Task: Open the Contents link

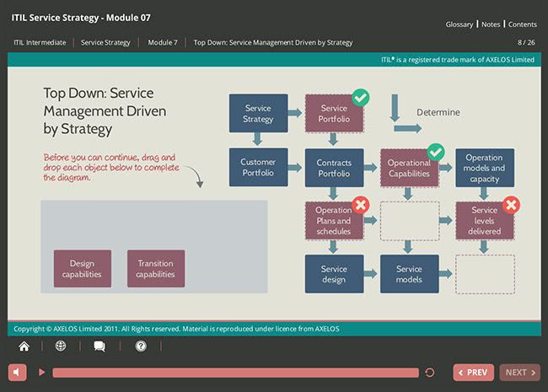Action: (x=523, y=24)
